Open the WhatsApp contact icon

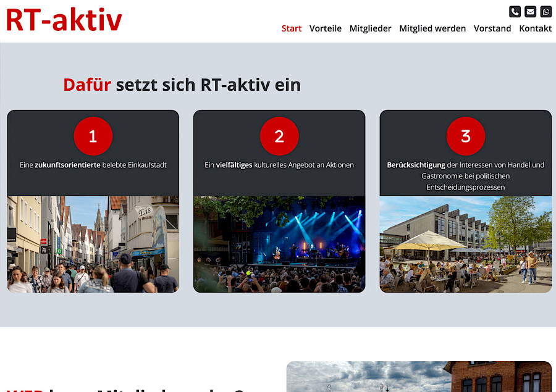coord(545,12)
